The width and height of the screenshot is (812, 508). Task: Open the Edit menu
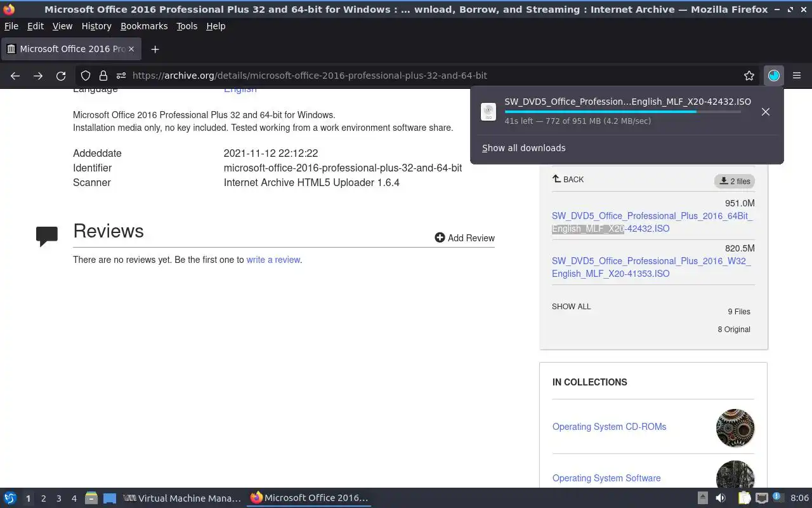36,26
